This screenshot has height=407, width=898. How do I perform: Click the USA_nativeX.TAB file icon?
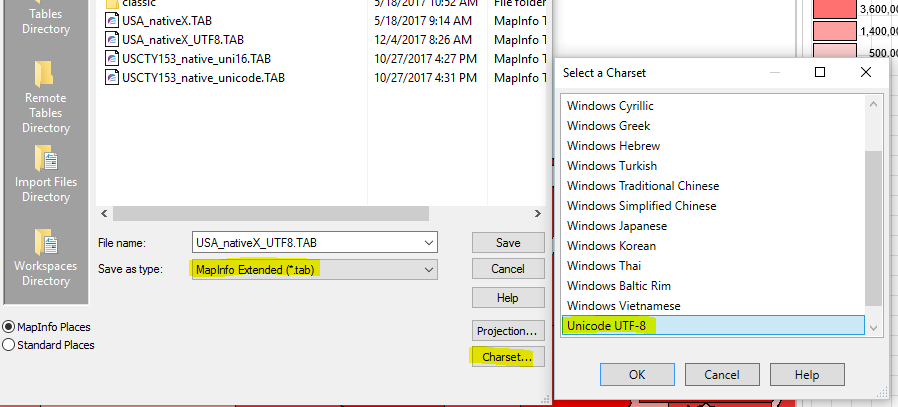click(113, 21)
